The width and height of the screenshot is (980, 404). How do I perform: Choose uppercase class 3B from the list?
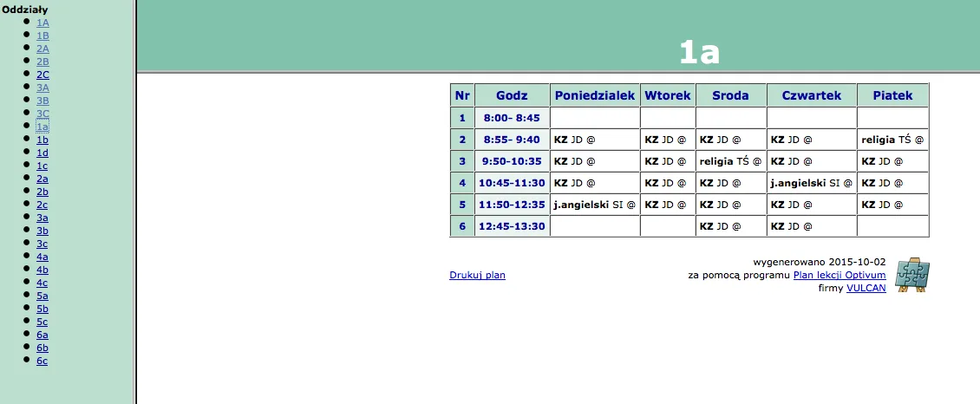(x=42, y=101)
